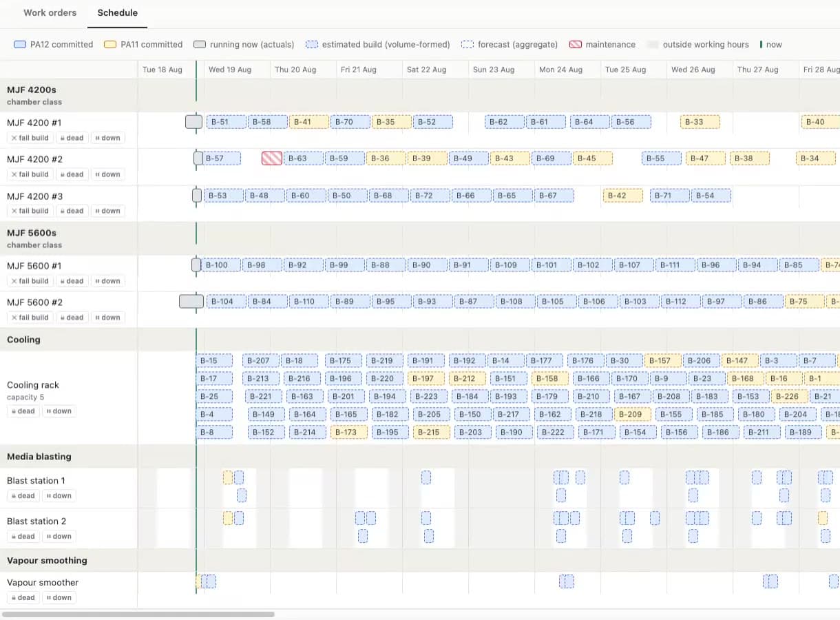Mark MJF 4200 #3 as down
The image size is (840, 620).
(x=107, y=211)
